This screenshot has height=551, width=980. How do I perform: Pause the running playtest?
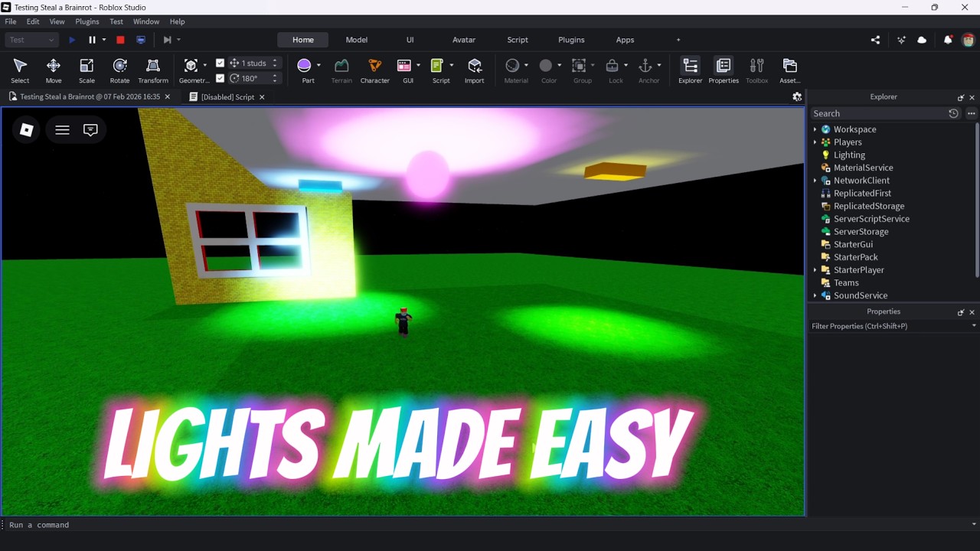[x=92, y=40]
